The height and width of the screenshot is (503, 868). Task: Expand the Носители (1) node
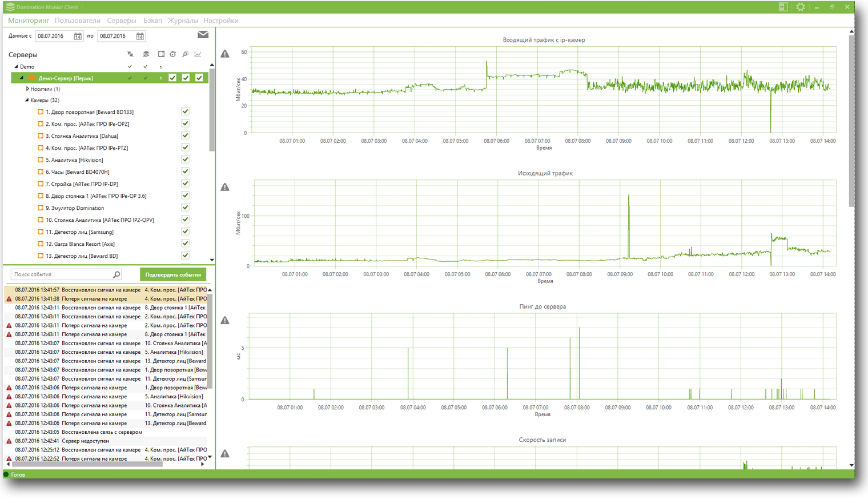pos(27,89)
